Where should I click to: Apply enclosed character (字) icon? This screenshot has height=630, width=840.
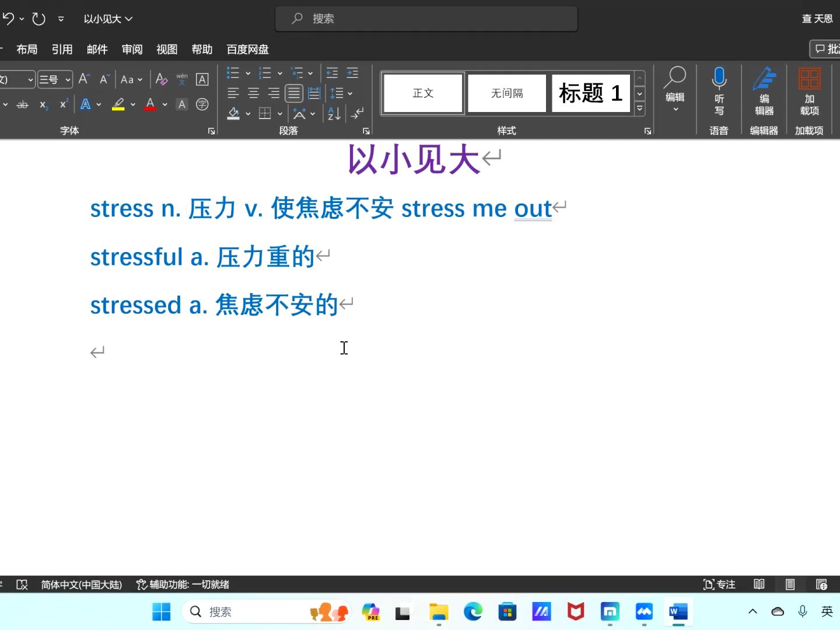(x=202, y=104)
